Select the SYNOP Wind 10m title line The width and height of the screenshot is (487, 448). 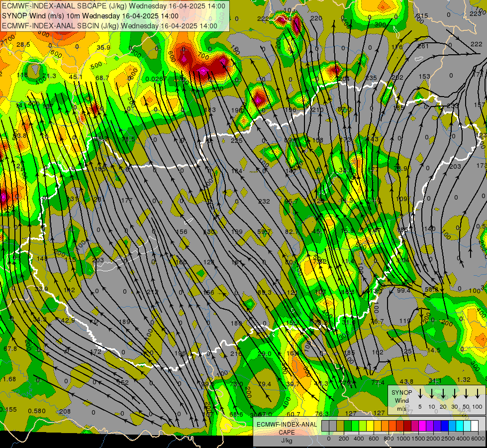pyautogui.click(x=90, y=16)
